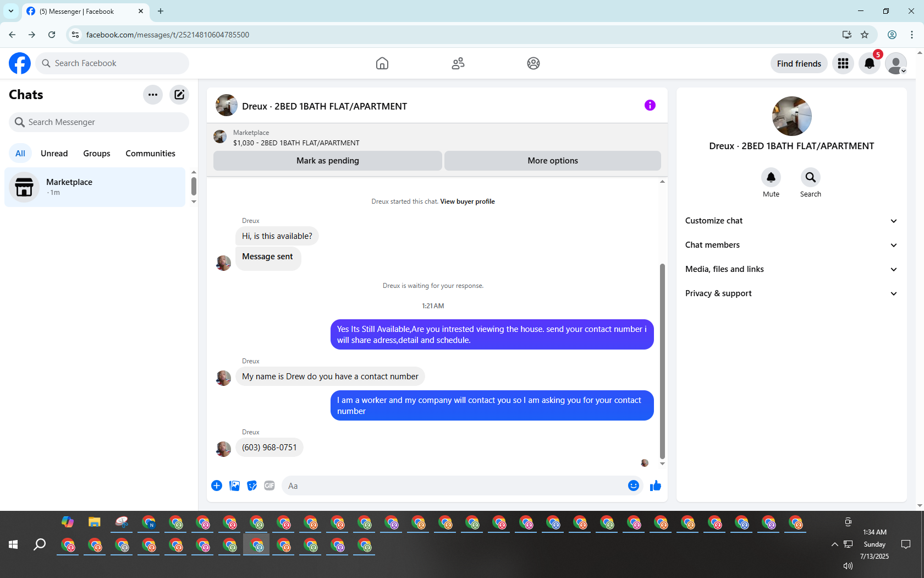Click the Aa message input box
The image size is (924, 578).
(x=454, y=486)
